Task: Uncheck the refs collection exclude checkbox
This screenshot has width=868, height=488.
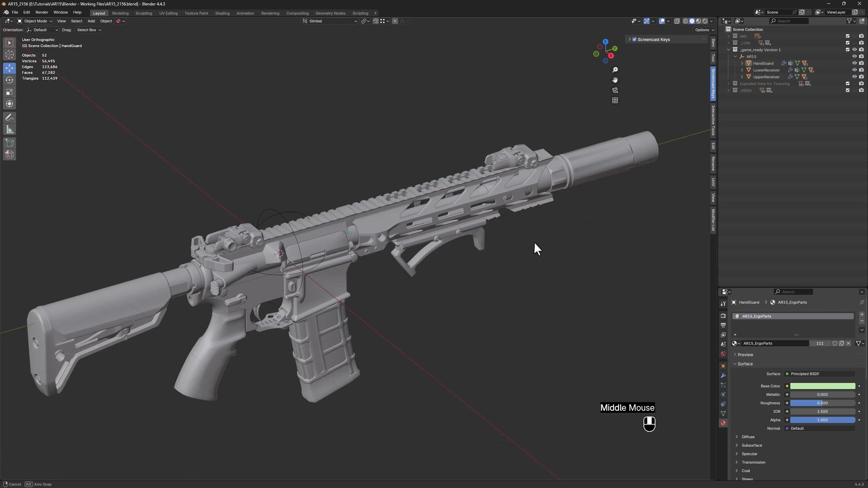Action: [x=848, y=36]
